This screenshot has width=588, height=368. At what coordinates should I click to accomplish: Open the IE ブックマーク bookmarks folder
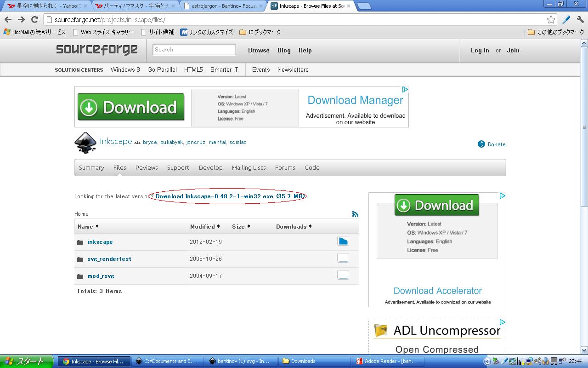[260, 32]
